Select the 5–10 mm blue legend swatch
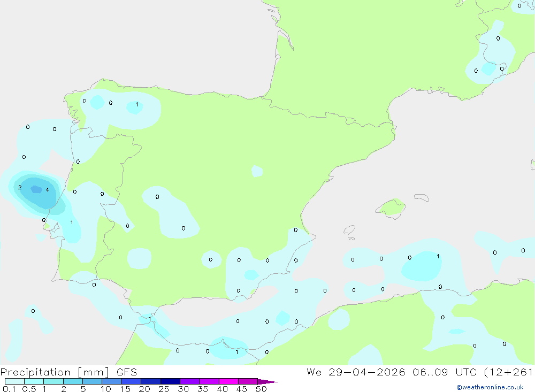Viewport: 535px width, 392px height. click(93, 381)
